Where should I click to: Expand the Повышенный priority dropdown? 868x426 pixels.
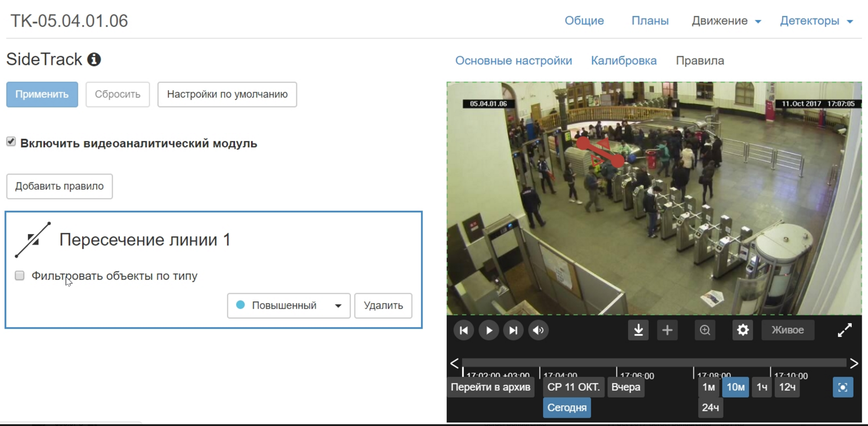click(x=289, y=305)
